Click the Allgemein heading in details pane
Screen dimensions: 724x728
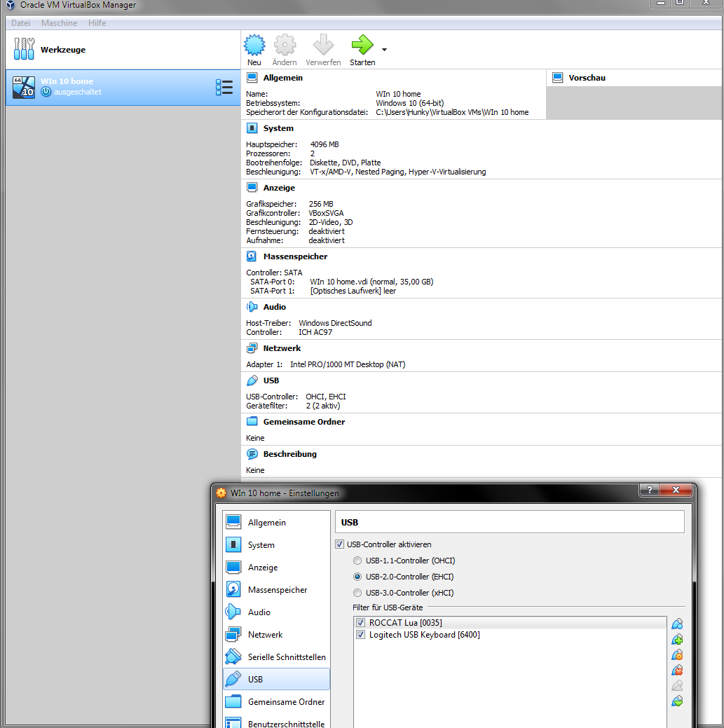click(x=283, y=78)
